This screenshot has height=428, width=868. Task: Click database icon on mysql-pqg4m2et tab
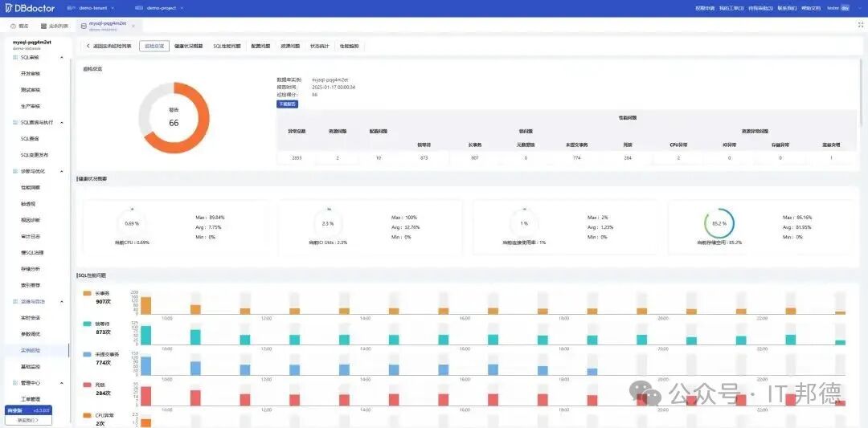pos(84,26)
